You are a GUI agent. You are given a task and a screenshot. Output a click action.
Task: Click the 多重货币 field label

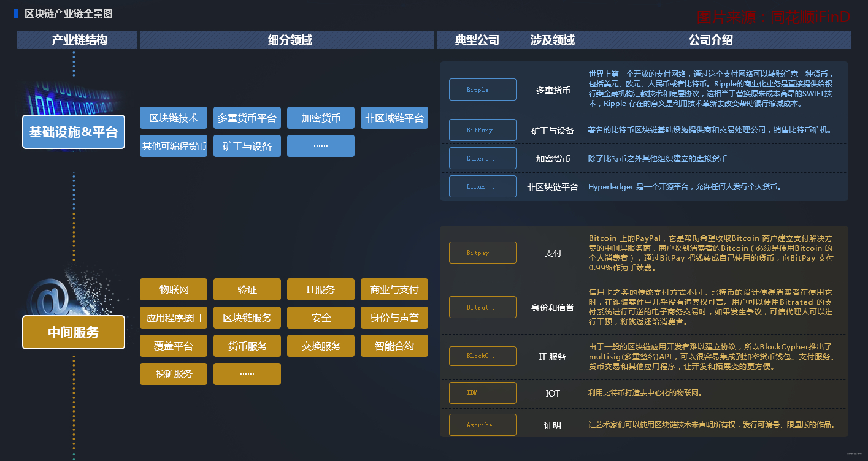click(x=553, y=90)
